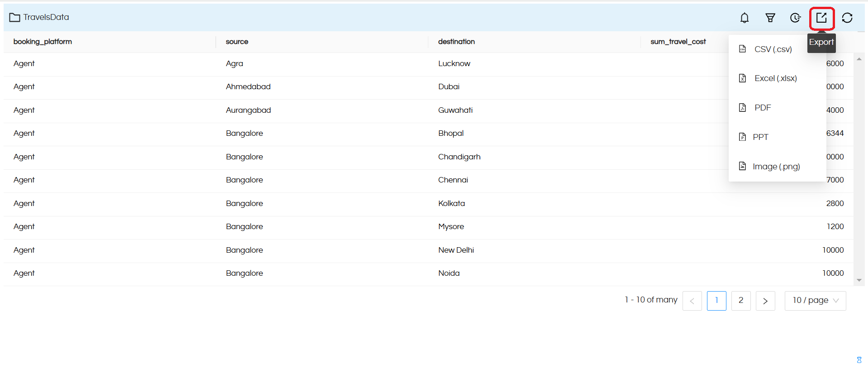Viewport: 868px width, 374px height.
Task: Click the 1200 travel cost cell
Action: point(835,226)
